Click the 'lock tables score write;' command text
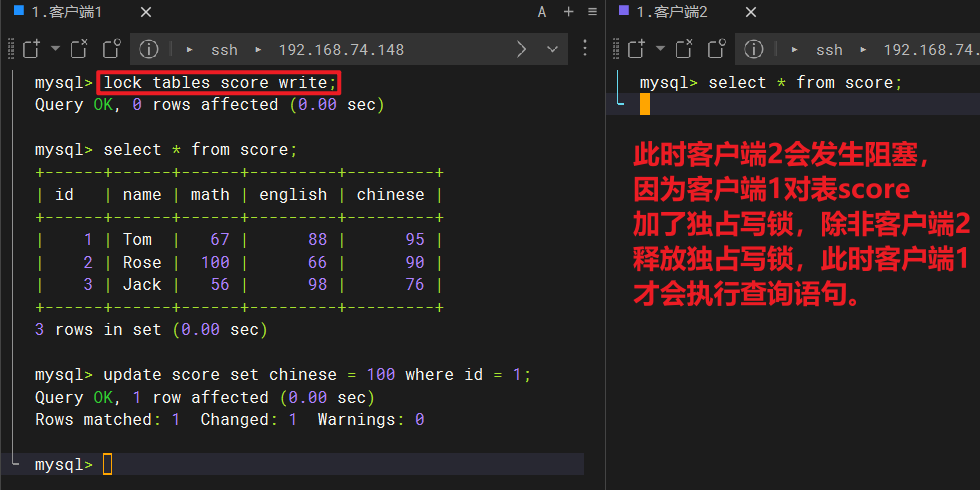The image size is (980, 490). 219,82
